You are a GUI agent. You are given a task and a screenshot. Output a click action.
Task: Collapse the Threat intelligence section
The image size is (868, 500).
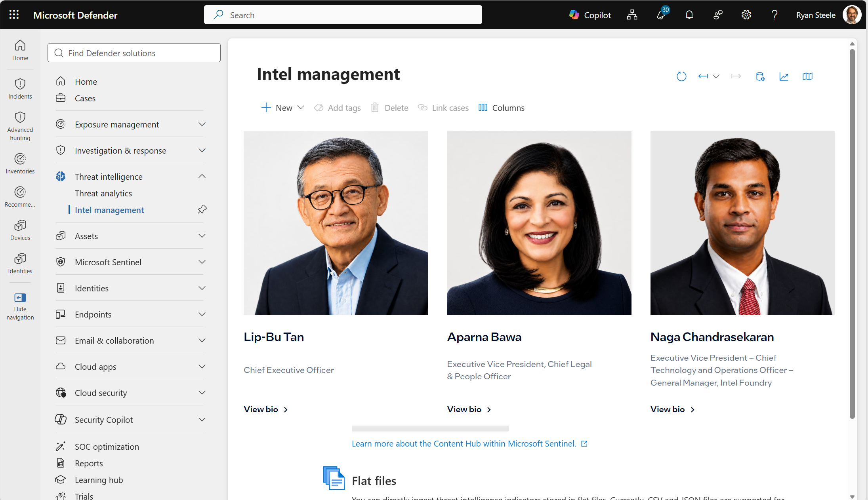[x=202, y=176]
